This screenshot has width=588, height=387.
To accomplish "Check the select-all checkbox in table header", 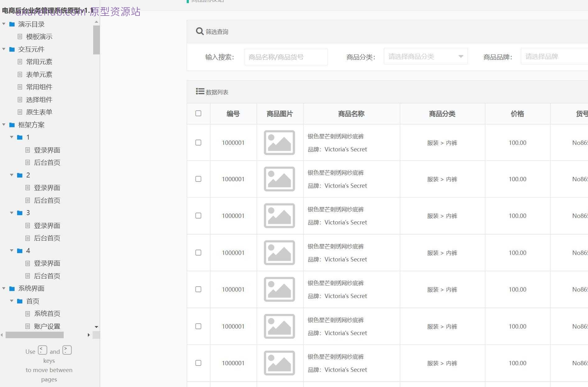I will click(198, 114).
